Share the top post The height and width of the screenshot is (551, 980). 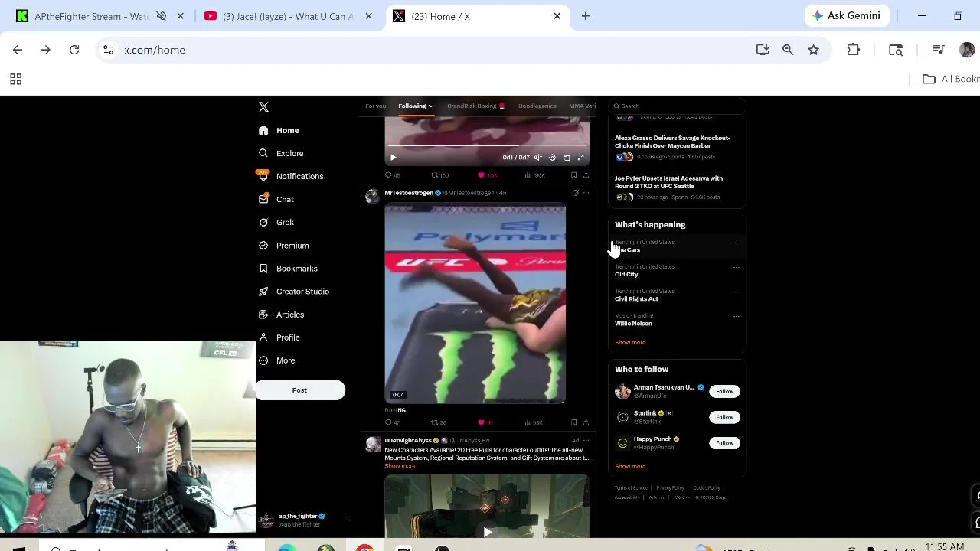click(x=586, y=175)
